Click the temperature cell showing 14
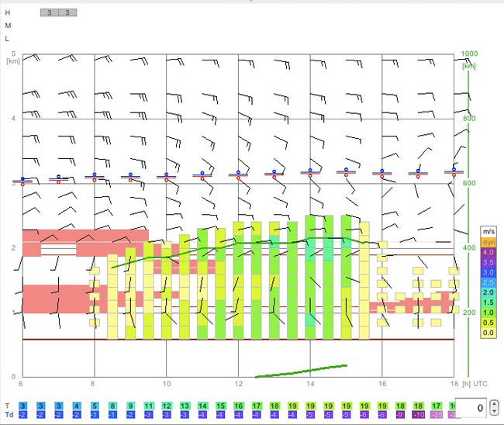The image size is (504, 425). 202,406
